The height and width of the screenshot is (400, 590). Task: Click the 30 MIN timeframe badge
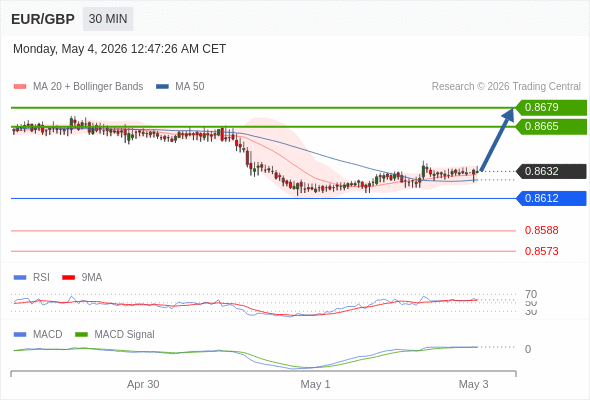point(108,19)
